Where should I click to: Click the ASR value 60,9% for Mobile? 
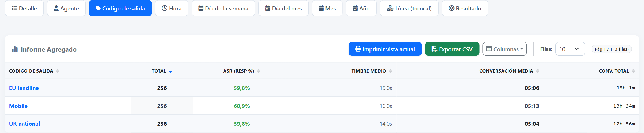click(242, 106)
